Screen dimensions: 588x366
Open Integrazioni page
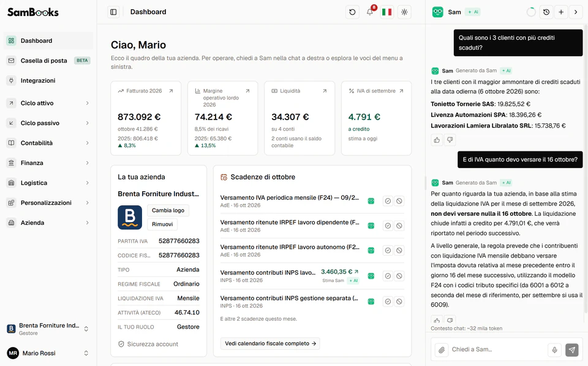click(48, 80)
